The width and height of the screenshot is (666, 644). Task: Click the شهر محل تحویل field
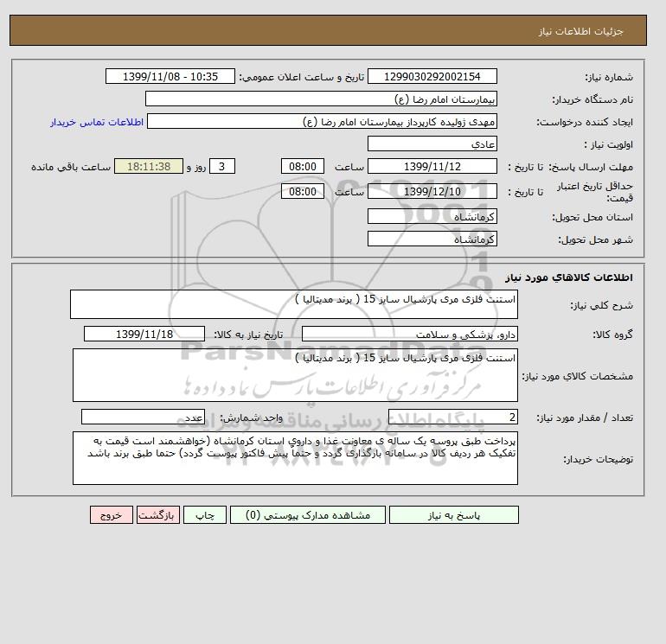(x=432, y=239)
